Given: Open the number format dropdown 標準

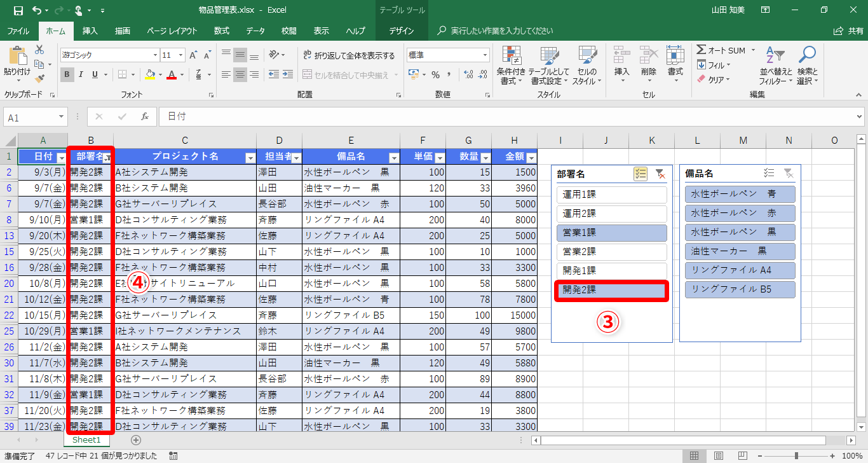Looking at the screenshot, I should 485,55.
